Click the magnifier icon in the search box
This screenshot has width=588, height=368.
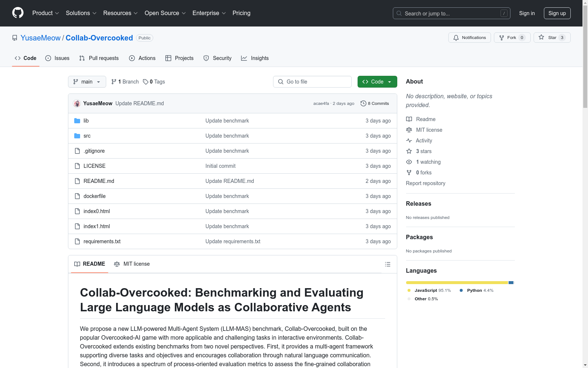[399, 13]
